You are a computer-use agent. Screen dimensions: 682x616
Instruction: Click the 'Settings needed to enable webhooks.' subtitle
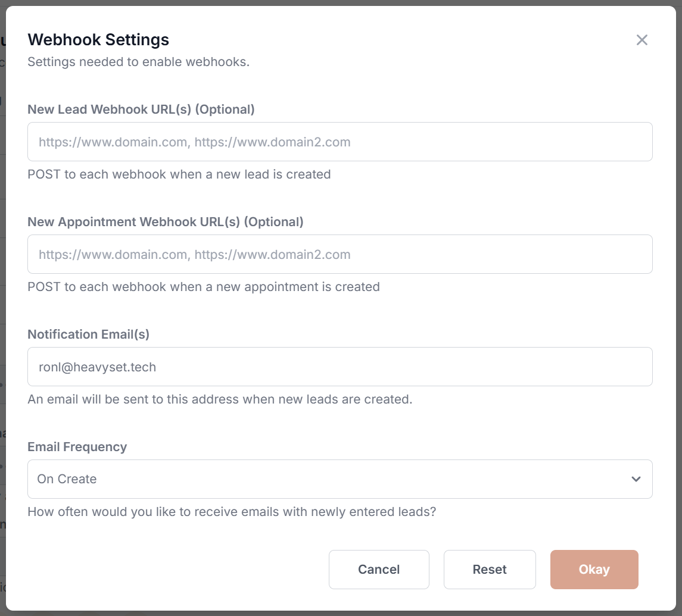pos(138,62)
